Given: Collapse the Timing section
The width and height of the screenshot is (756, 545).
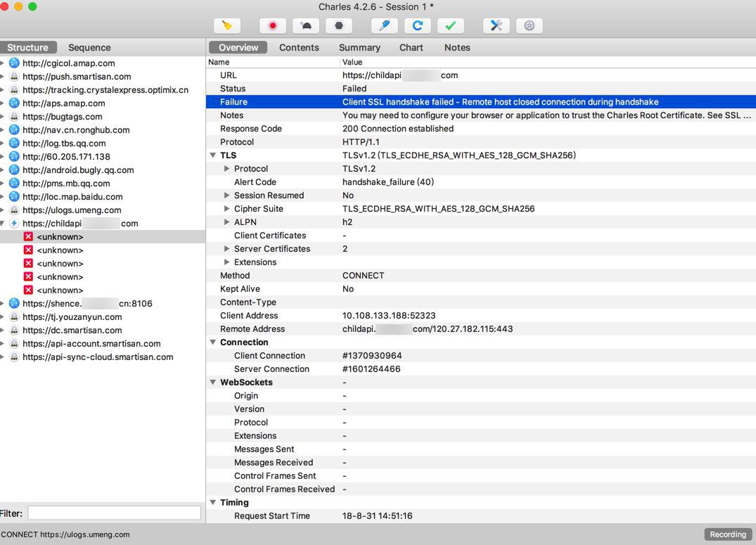Looking at the screenshot, I should 212,503.
